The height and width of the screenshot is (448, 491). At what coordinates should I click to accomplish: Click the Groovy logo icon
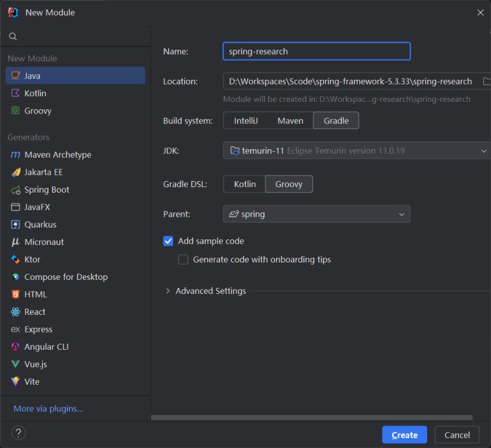click(x=15, y=110)
